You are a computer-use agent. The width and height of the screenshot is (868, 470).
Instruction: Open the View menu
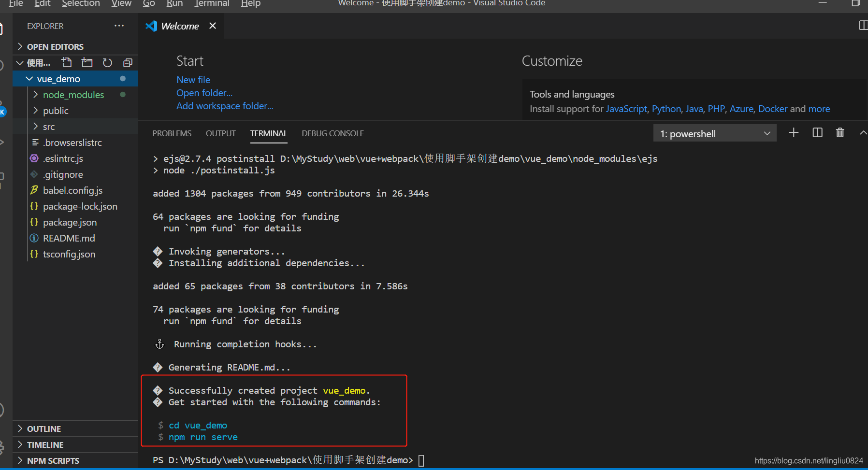coord(121,3)
